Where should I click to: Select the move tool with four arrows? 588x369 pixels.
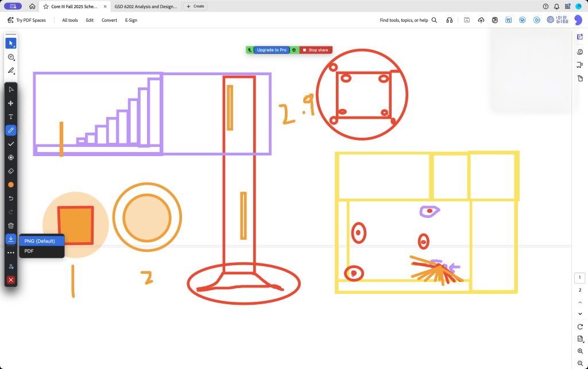pyautogui.click(x=11, y=103)
